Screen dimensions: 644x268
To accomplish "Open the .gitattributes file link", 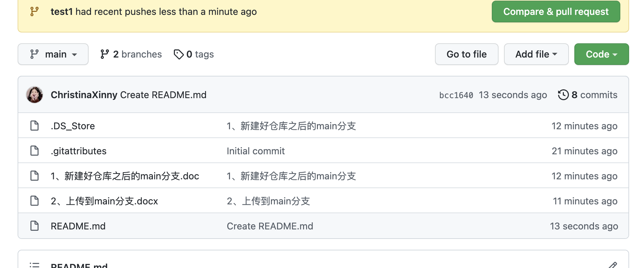I will click(x=78, y=151).
